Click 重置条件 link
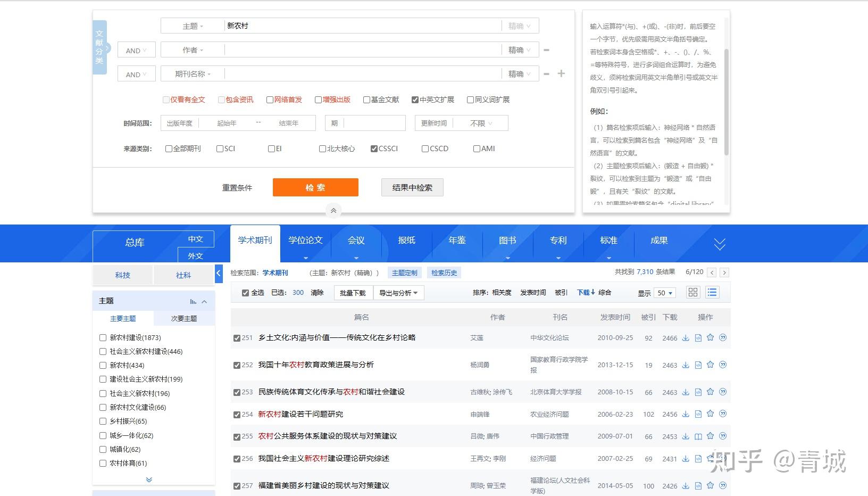Screen dimensions: 868x496 coord(237,187)
